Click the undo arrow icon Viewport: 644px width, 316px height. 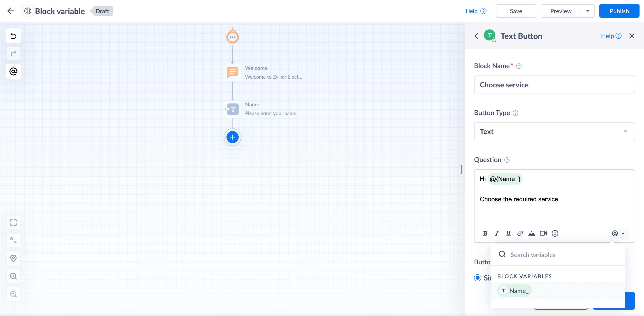(x=13, y=36)
